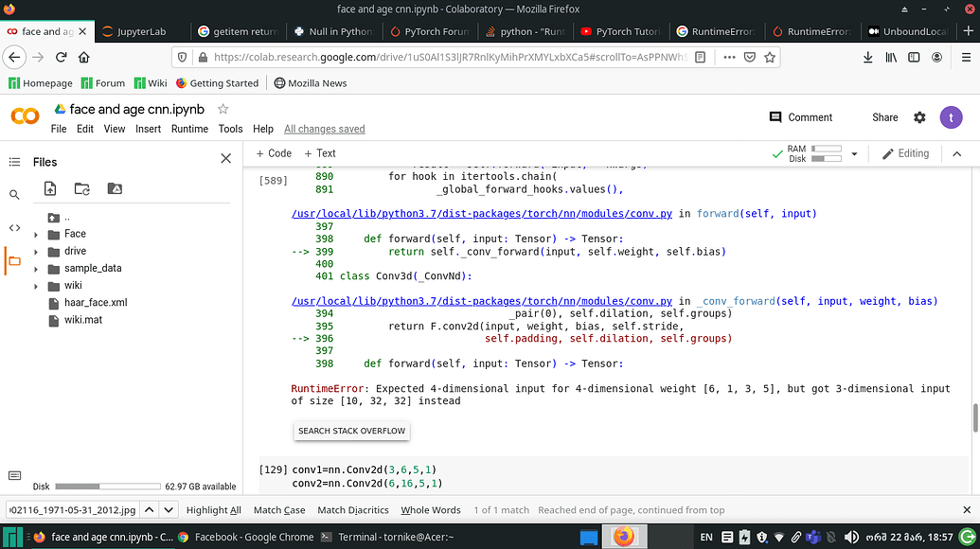Click the Mount Drive folder icon

(x=115, y=188)
